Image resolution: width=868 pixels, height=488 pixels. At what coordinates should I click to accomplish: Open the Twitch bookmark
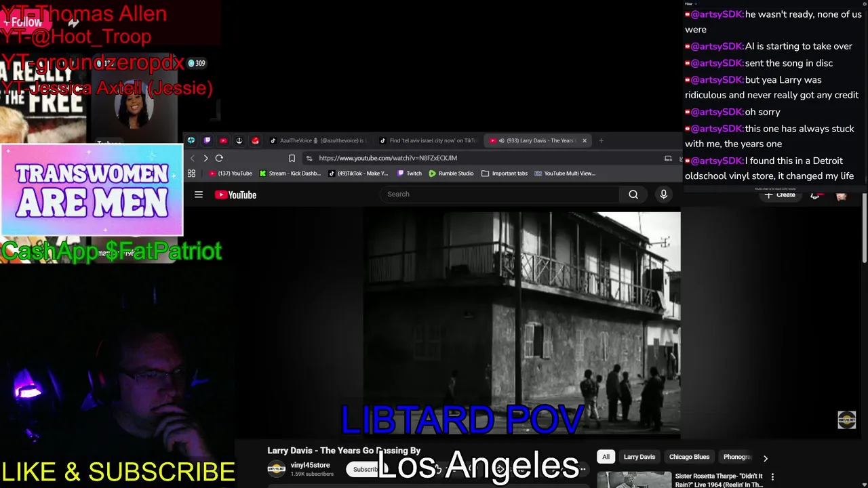pyautogui.click(x=409, y=174)
